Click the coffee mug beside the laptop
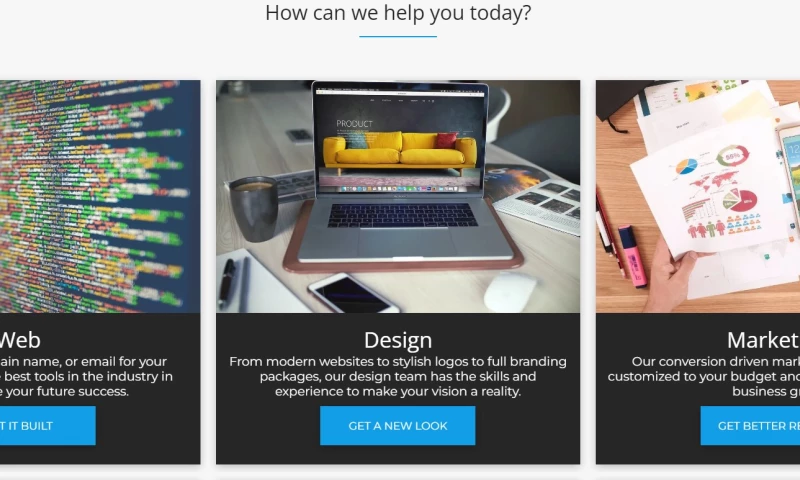The image size is (800, 480). [254, 208]
